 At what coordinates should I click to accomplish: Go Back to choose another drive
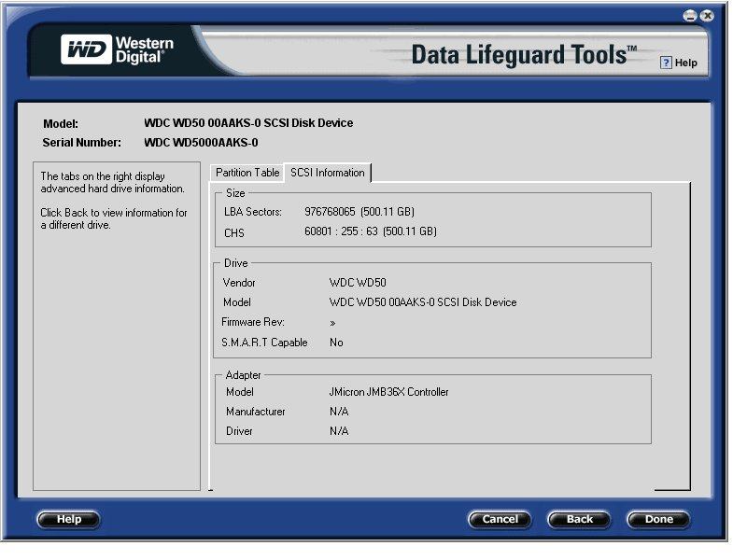579,519
